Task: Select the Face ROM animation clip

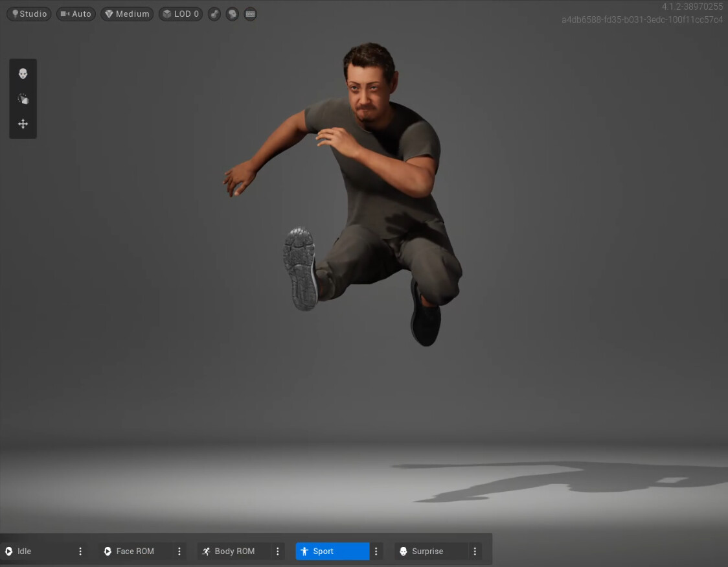Action: click(135, 551)
